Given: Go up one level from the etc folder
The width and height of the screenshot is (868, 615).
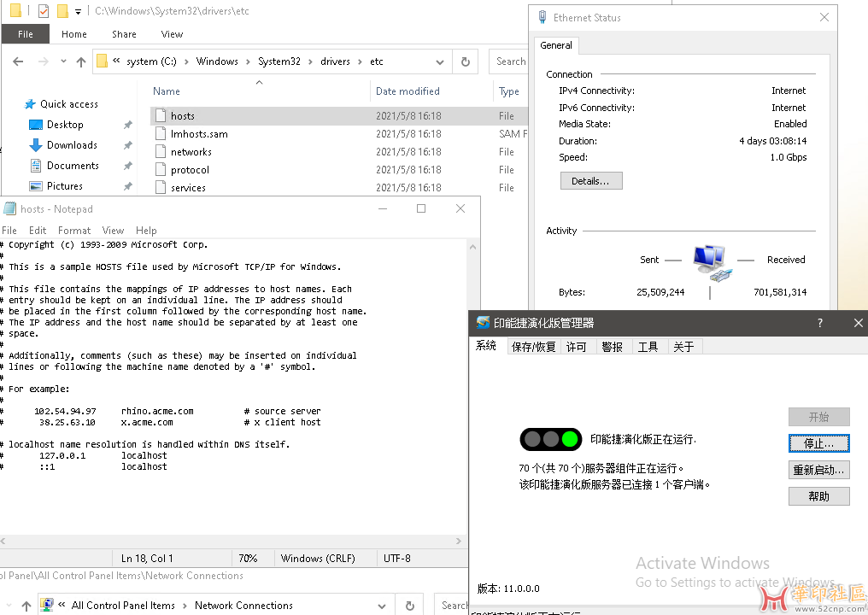Looking at the screenshot, I should pyautogui.click(x=81, y=61).
